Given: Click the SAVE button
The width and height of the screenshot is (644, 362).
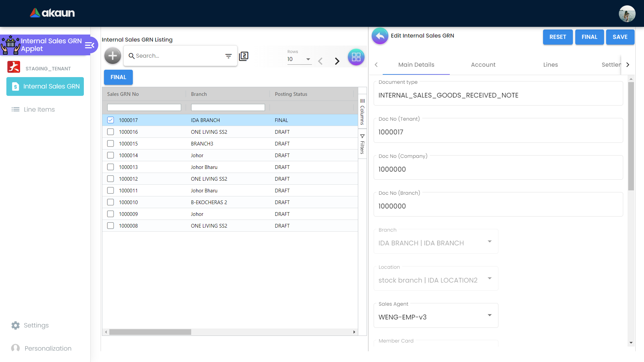Looking at the screenshot, I should 620,37.
